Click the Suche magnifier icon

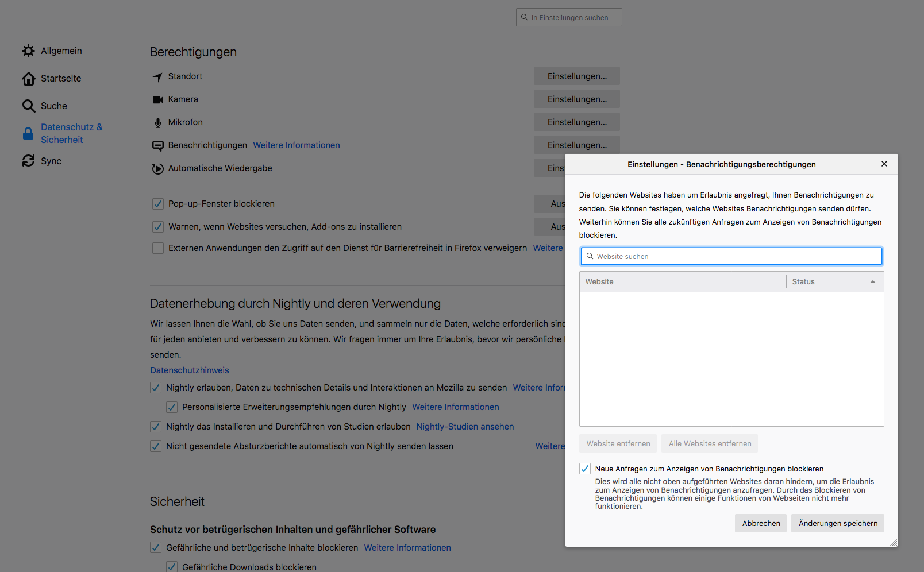(x=28, y=106)
